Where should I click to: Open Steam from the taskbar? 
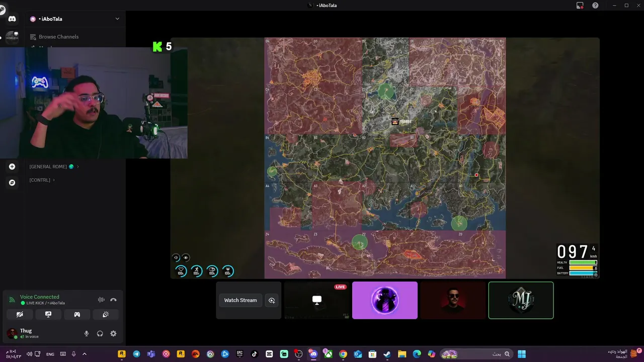387,354
